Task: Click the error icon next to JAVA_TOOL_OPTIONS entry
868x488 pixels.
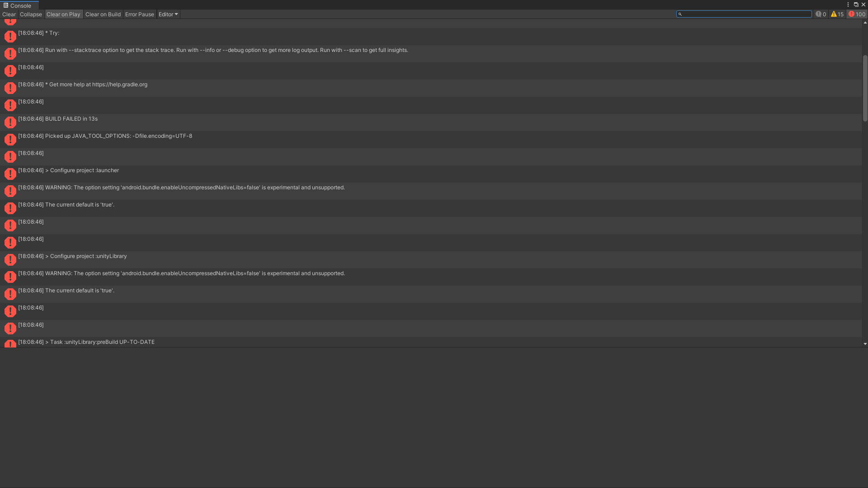Action: (10, 140)
